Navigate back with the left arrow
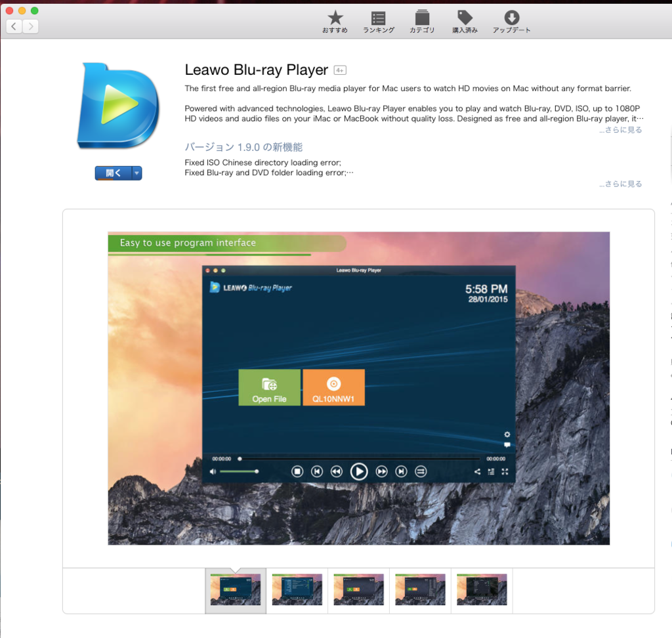672x638 pixels. click(14, 26)
